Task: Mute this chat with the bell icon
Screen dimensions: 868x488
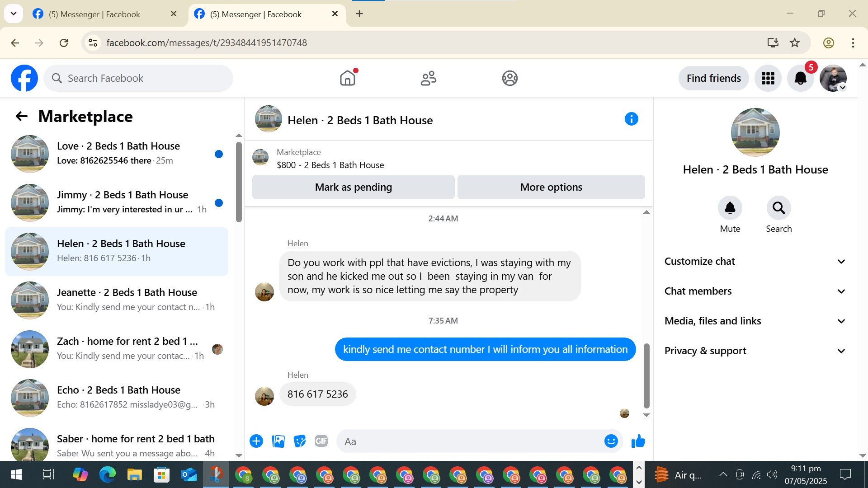Action: pyautogui.click(x=730, y=208)
